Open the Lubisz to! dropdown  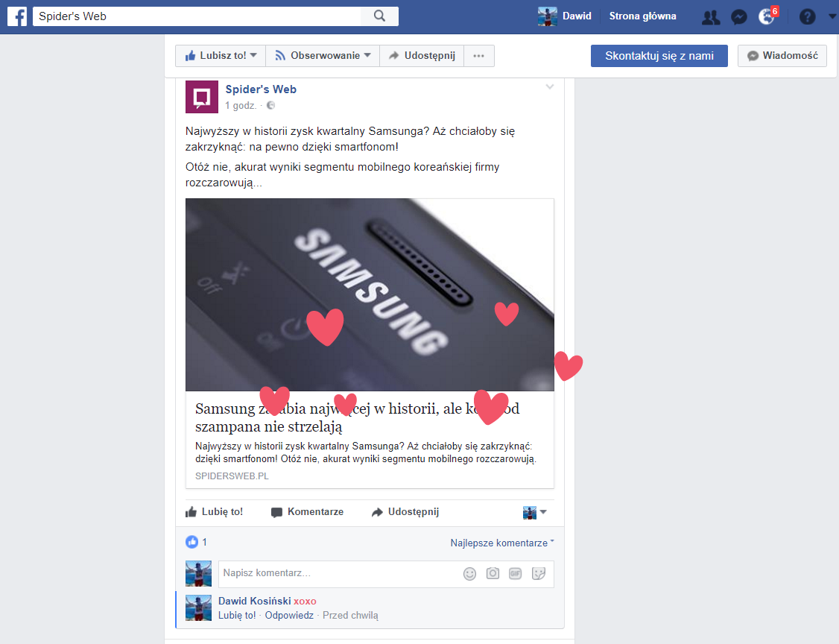[221, 56]
